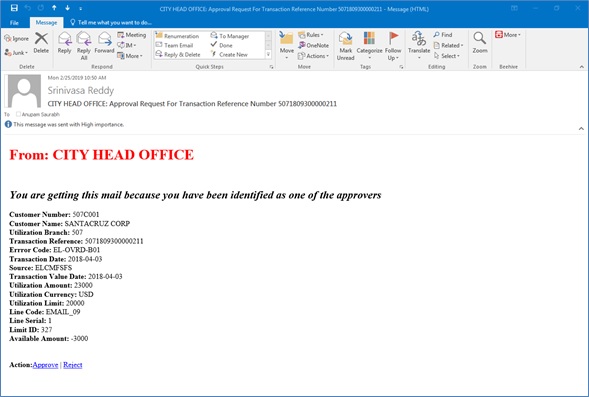Forward this email
The image size is (589, 397).
click(x=104, y=43)
